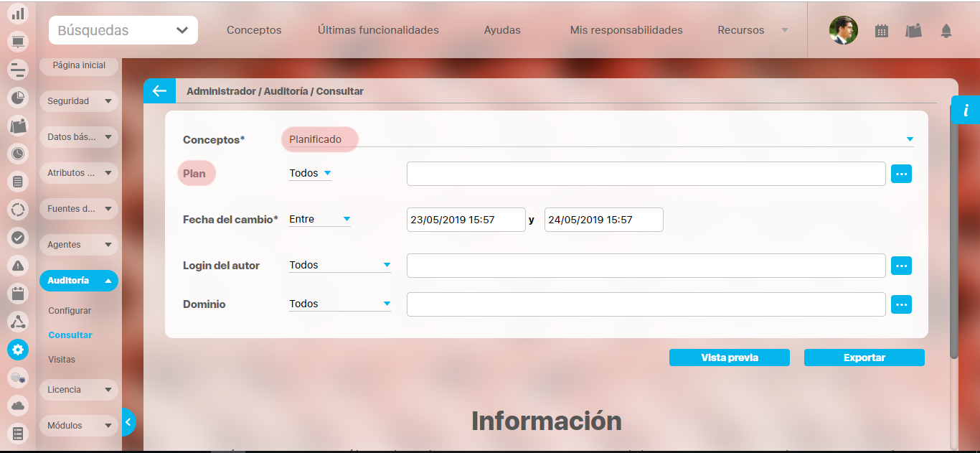Click the notifications bell icon
This screenshot has width=980, height=453.
click(x=946, y=31)
